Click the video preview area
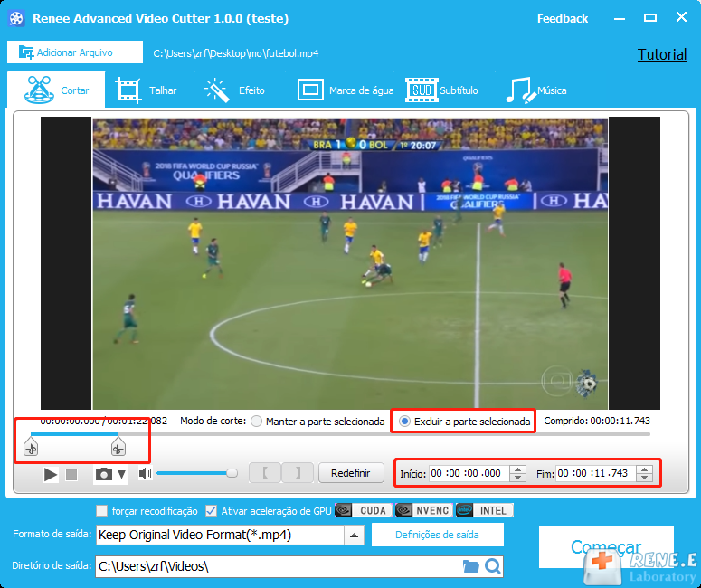 pos(350,263)
